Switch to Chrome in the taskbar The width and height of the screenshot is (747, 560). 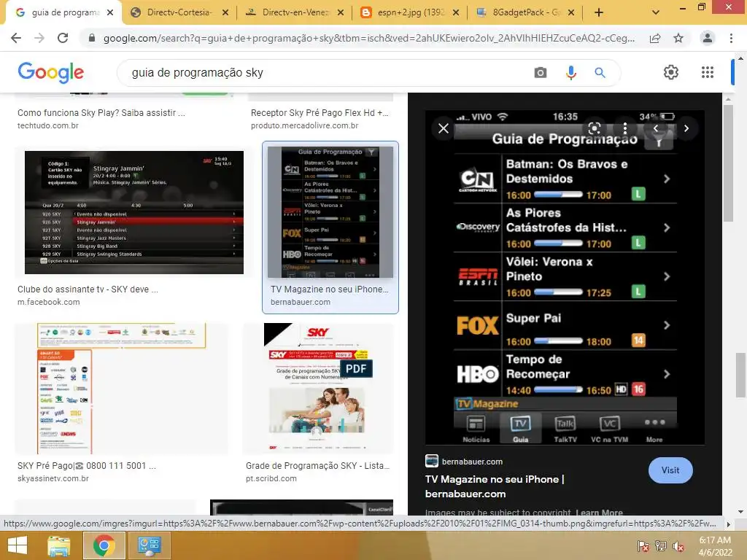coord(104,545)
